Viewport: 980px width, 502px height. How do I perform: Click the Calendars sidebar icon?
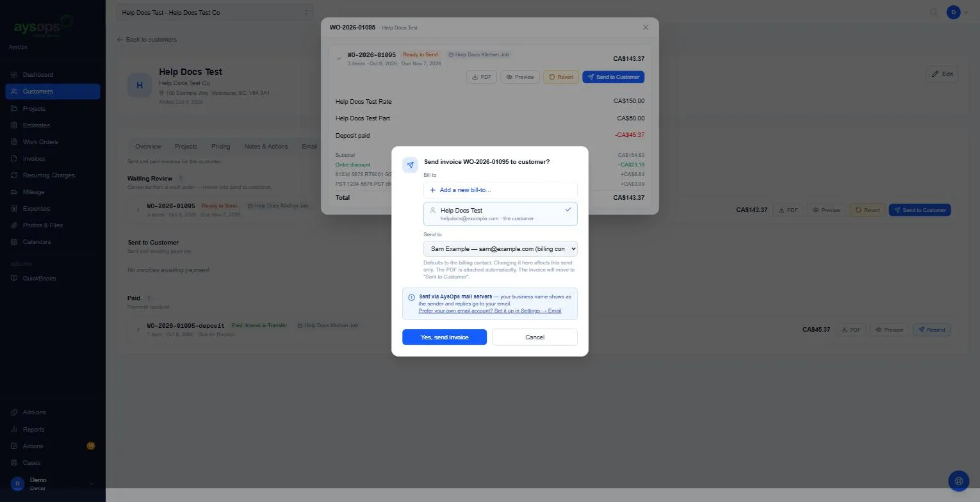pyautogui.click(x=14, y=242)
